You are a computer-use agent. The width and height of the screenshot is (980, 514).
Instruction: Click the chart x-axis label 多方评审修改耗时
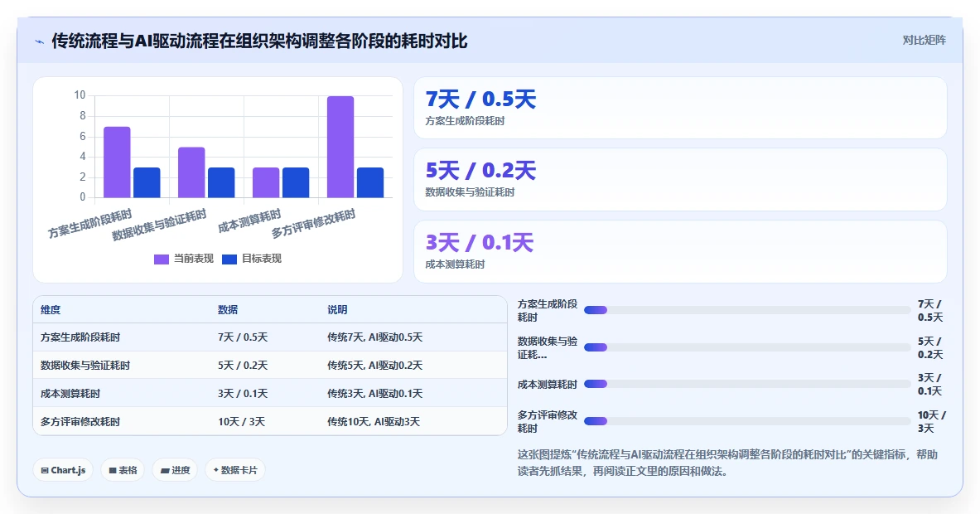(x=313, y=224)
